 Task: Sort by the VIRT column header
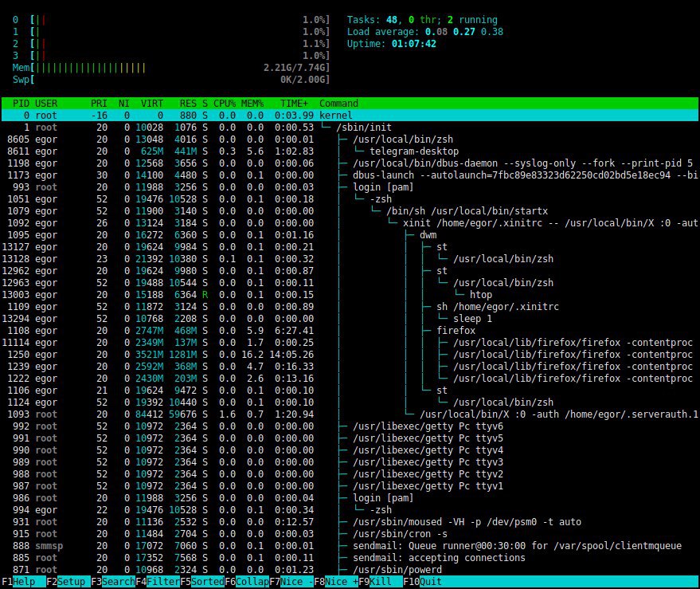[152, 104]
